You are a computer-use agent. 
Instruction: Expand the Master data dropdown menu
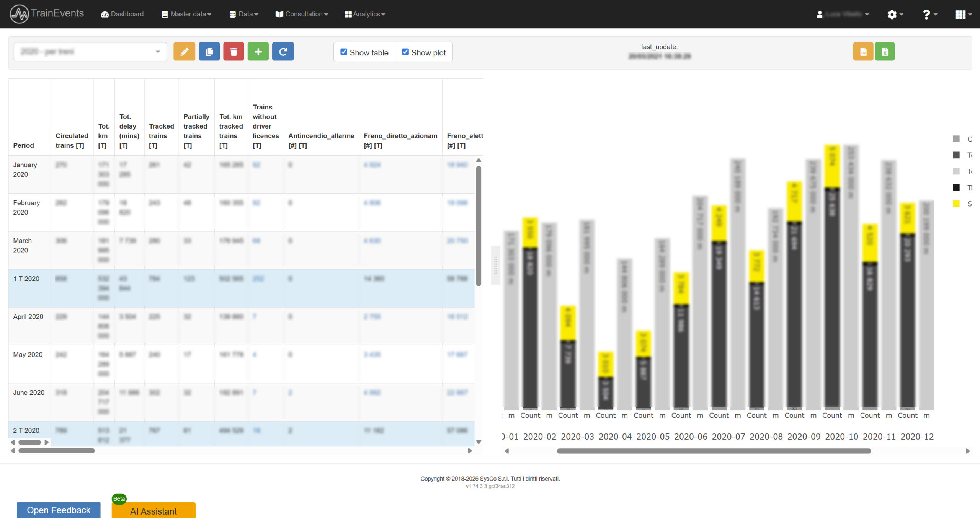(x=186, y=14)
